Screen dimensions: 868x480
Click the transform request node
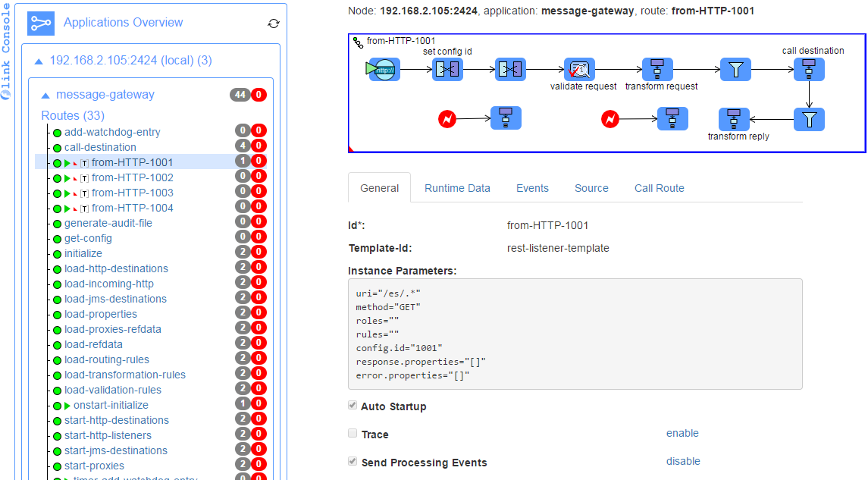click(657, 70)
